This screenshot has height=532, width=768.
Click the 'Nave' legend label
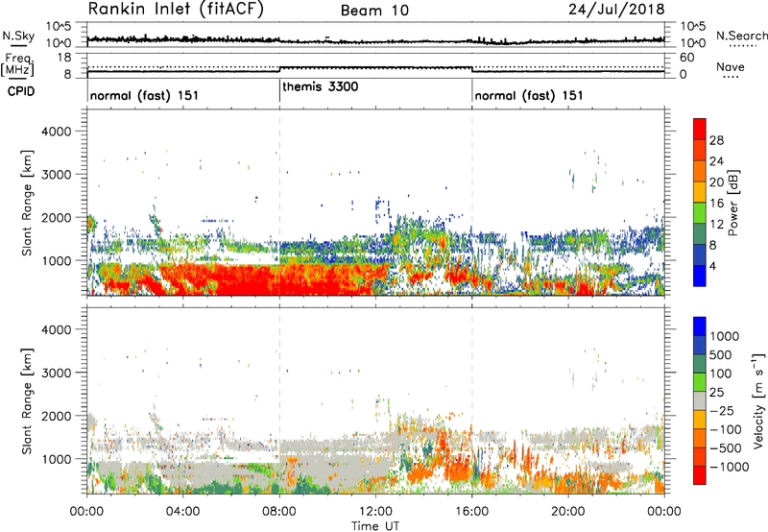pos(731,67)
